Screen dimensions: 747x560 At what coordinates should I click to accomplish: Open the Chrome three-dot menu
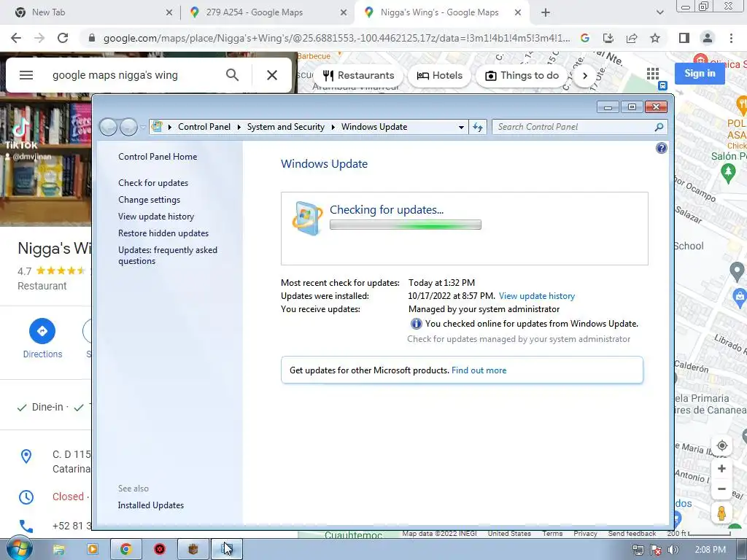pyautogui.click(x=731, y=38)
